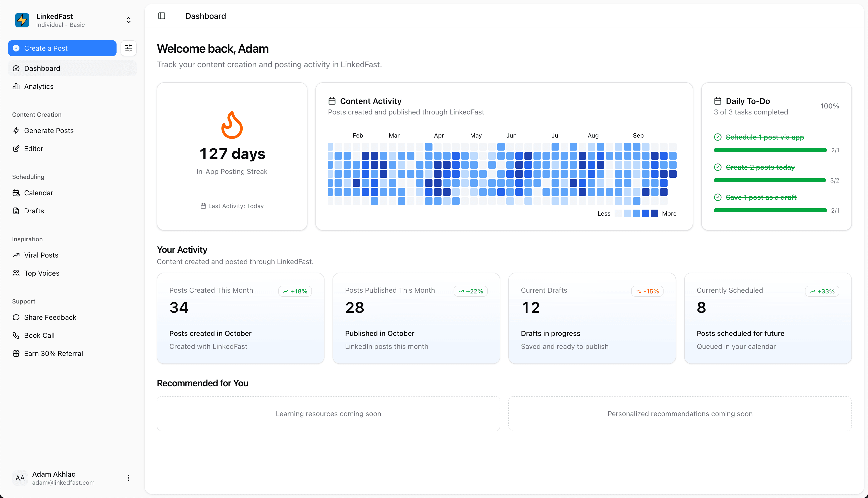Viewport: 868px width, 498px height.
Task: Switch to the Dashboard tab
Action: 42,68
